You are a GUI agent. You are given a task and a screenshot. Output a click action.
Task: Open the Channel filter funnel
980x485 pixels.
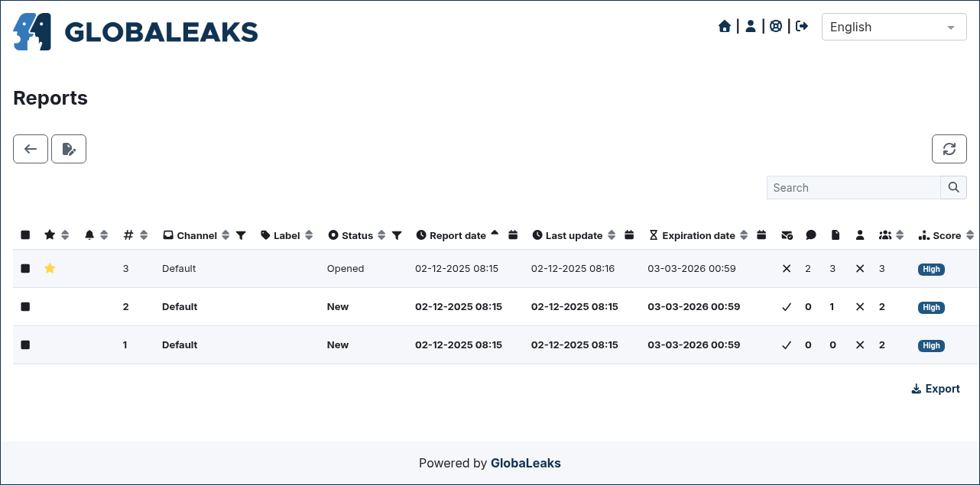[x=241, y=235]
